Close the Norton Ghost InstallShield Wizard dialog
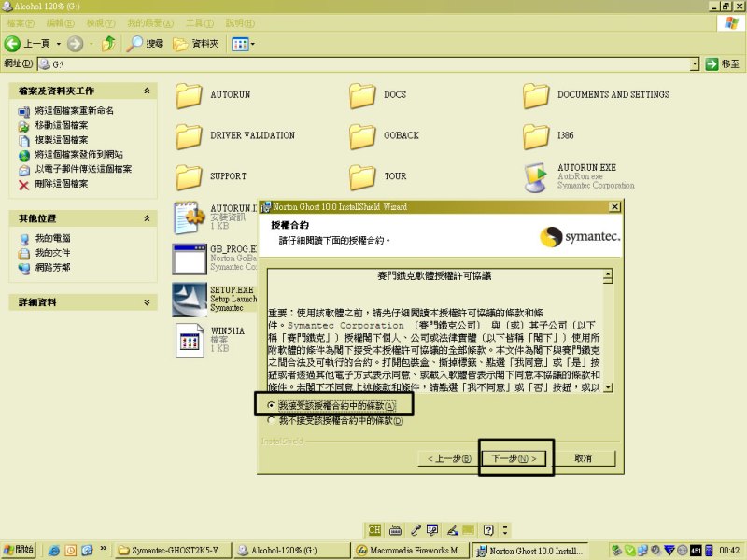This screenshot has width=747, height=560. pyautogui.click(x=614, y=206)
